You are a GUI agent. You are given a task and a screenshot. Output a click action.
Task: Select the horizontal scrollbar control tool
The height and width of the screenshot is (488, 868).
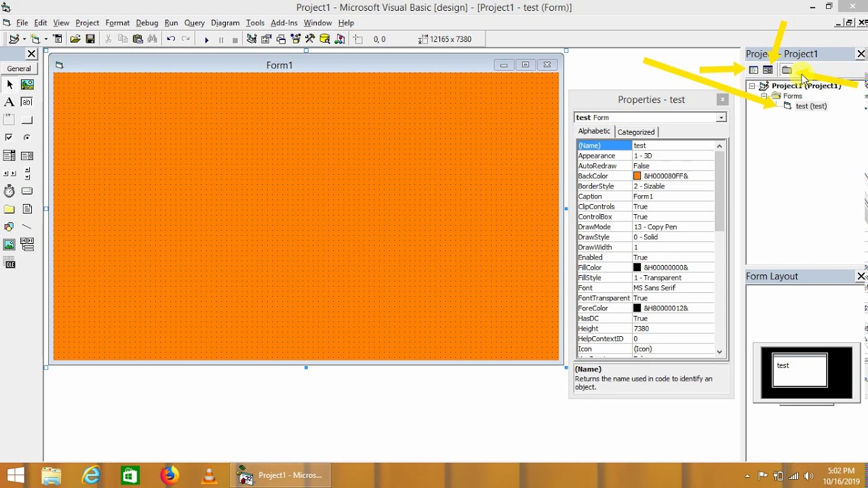9,174
